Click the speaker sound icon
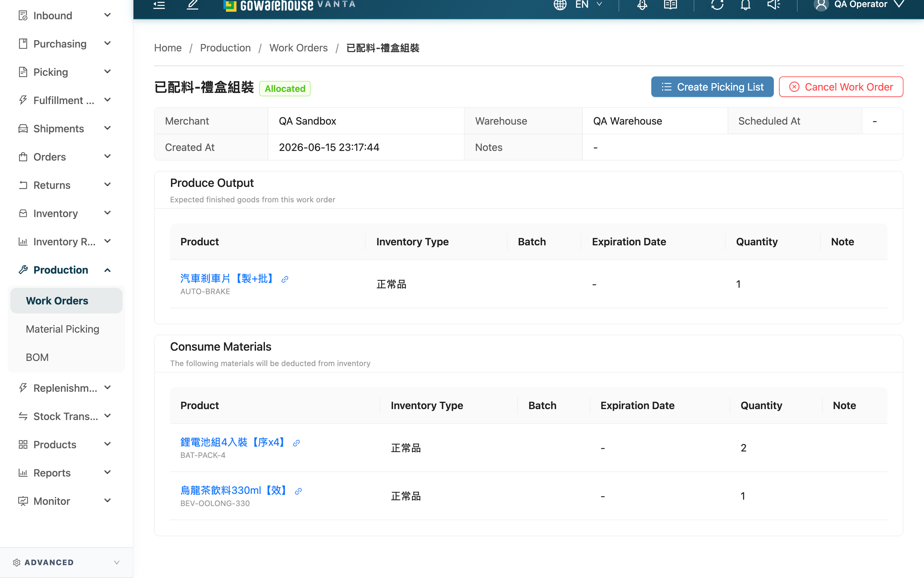The height and width of the screenshot is (578, 924). 774,4
